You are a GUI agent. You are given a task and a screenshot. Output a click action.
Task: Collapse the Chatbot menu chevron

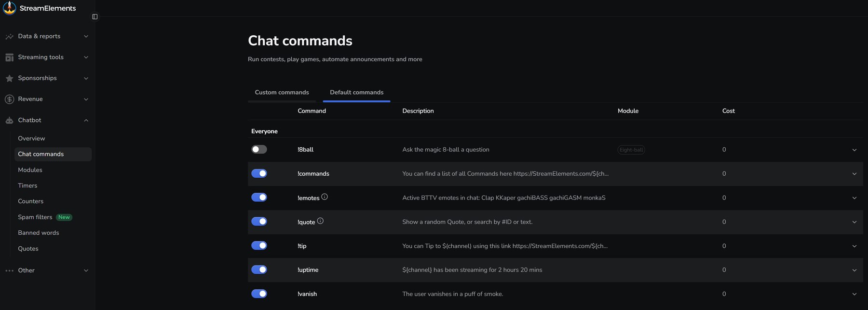[86, 120]
